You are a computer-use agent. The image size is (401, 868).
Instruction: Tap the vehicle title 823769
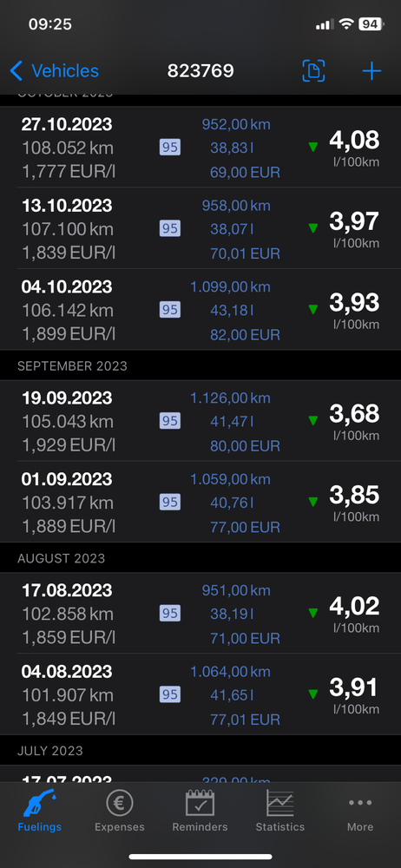200,71
